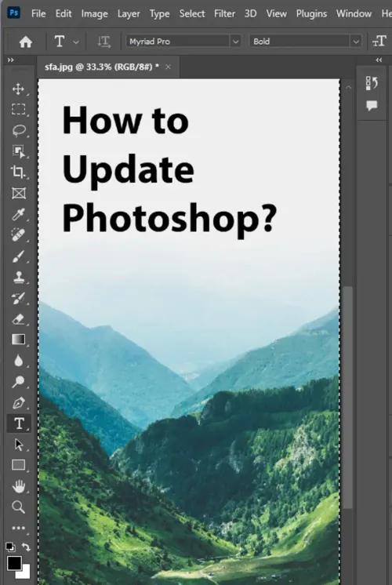Select the Pen tool
The width and height of the screenshot is (392, 585).
coord(18,403)
